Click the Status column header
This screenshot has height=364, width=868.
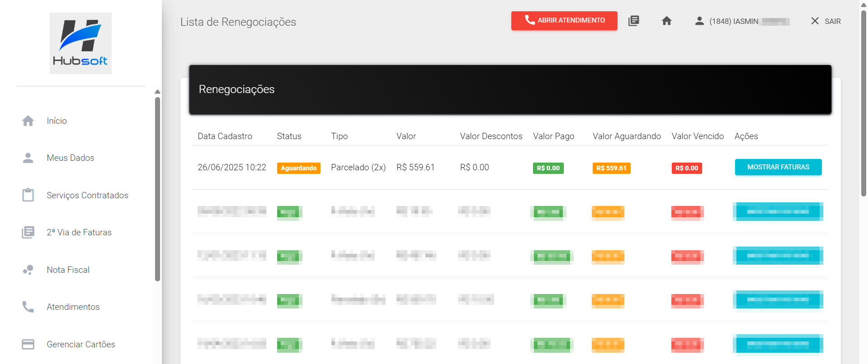[x=289, y=136]
